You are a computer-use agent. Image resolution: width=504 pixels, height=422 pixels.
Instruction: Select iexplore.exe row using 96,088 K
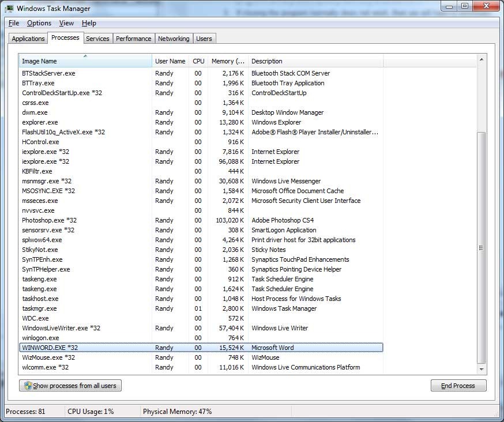(201, 161)
